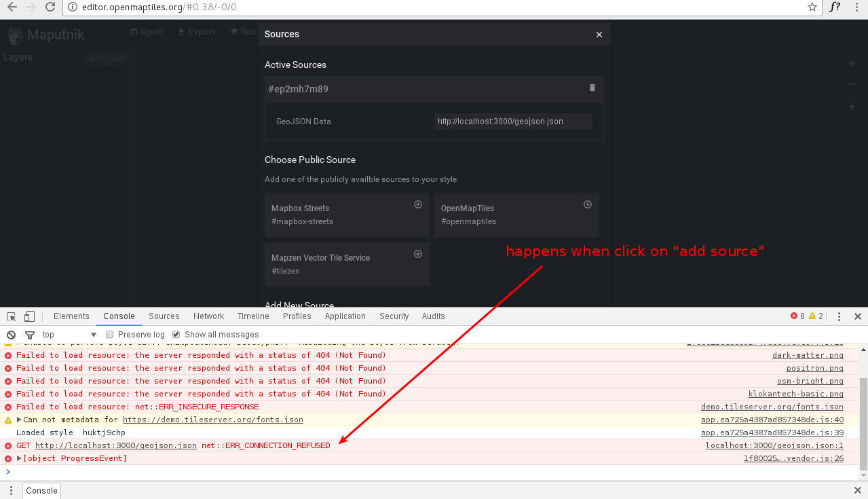Click the GeoJSON Data URL input field
Viewport: 868px width, 499px height.
(513, 121)
